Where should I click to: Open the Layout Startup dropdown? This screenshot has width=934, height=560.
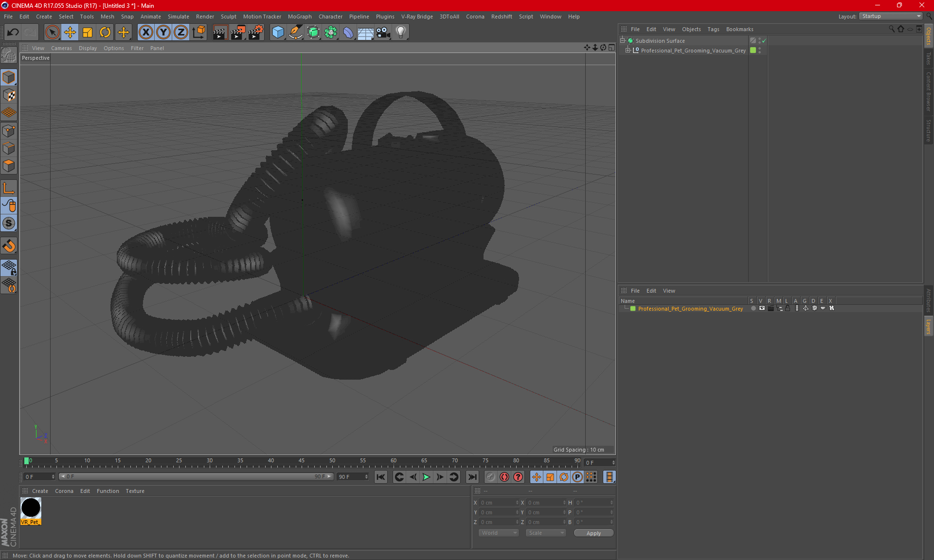[x=891, y=16]
